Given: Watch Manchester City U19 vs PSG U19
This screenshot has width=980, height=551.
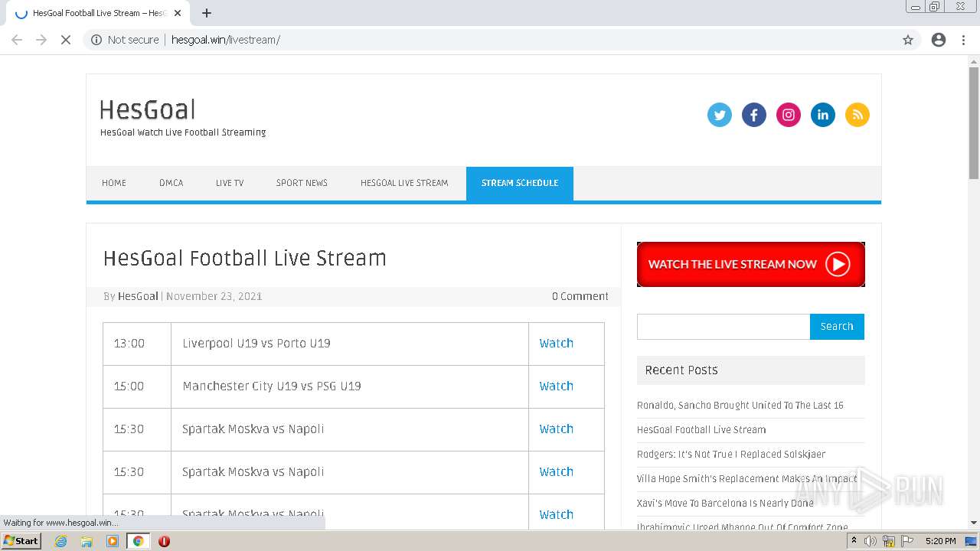Looking at the screenshot, I should click(556, 386).
